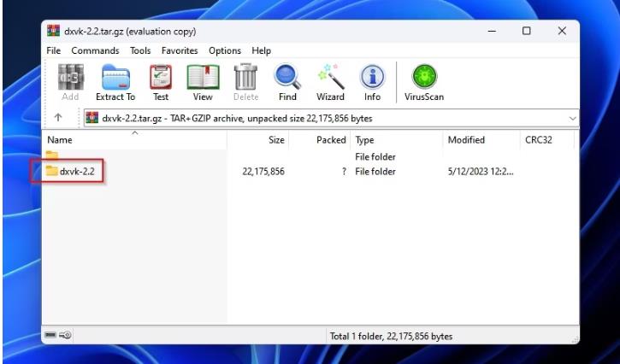This screenshot has width=620, height=364.
Task: Open the File menu
Action: point(53,50)
